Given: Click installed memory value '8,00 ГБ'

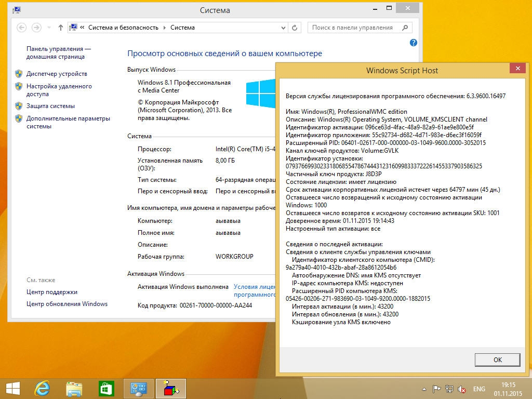Looking at the screenshot, I should click(x=225, y=161).
